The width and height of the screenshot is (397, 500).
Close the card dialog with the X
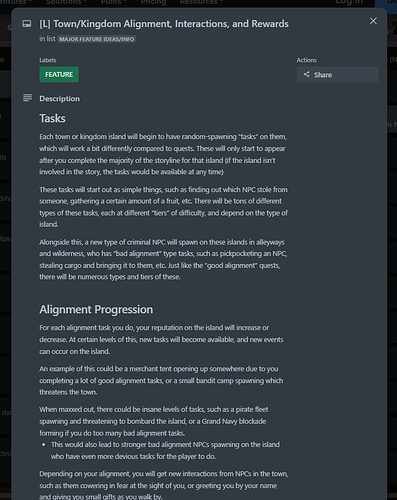click(x=373, y=21)
